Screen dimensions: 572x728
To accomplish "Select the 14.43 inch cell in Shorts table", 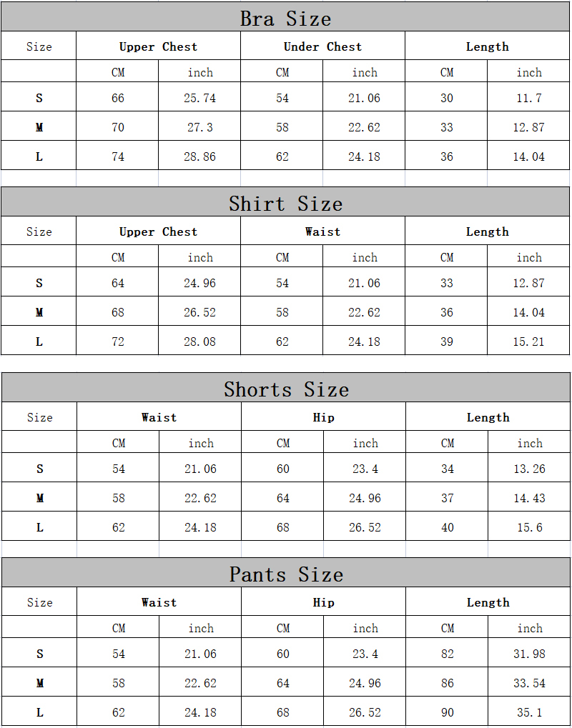I will click(529, 497).
